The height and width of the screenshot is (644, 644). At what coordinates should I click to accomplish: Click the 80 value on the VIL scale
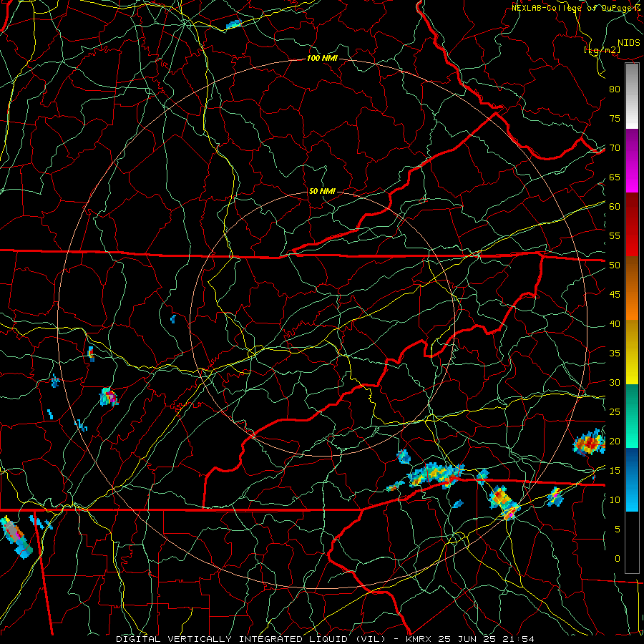[615, 89]
